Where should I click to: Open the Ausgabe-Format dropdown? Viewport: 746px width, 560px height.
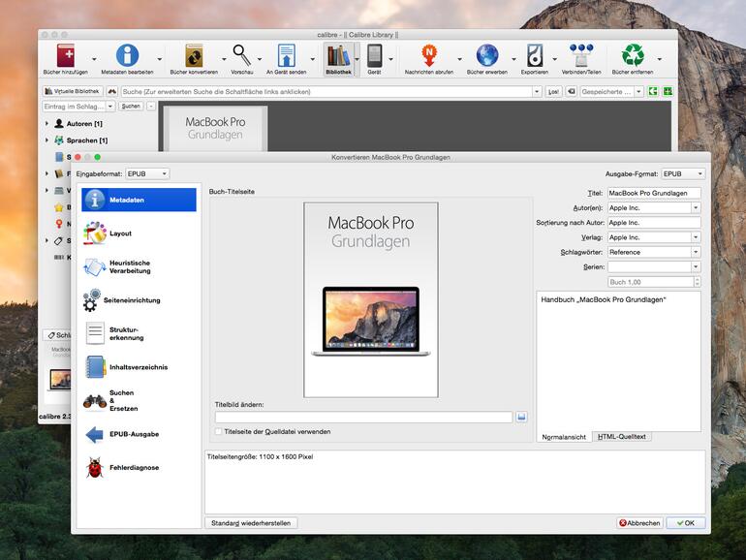click(x=683, y=174)
